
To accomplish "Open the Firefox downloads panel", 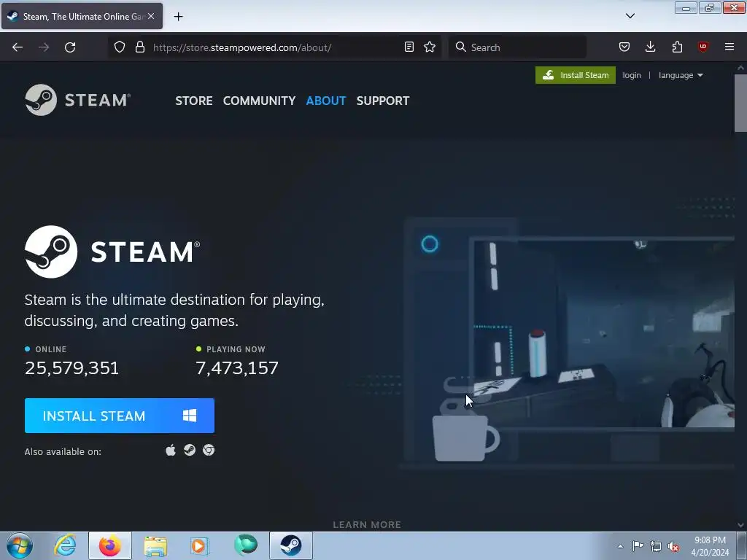I will click(650, 47).
